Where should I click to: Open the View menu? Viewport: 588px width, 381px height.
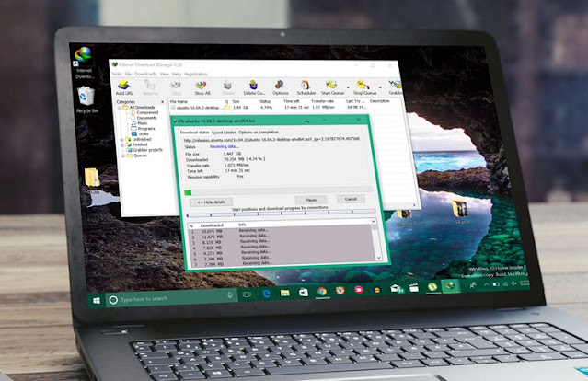[x=164, y=74]
